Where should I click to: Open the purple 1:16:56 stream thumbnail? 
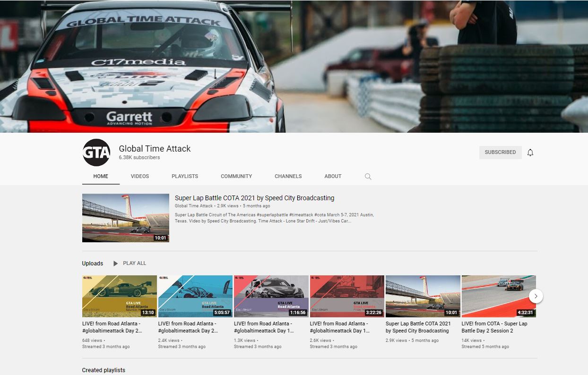click(x=271, y=296)
